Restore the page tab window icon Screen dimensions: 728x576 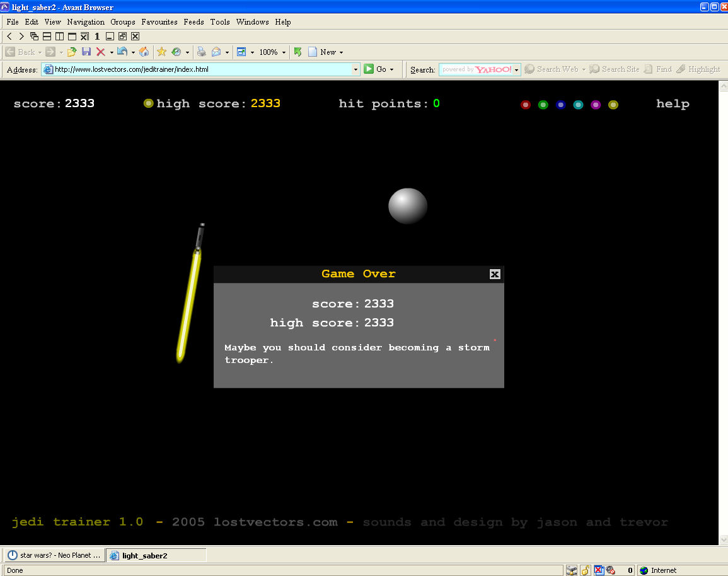pos(122,36)
